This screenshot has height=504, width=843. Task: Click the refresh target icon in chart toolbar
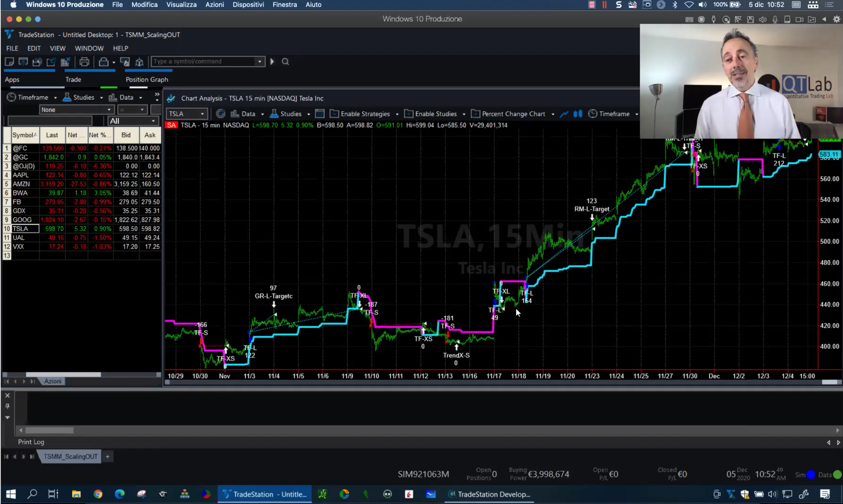coord(221,114)
